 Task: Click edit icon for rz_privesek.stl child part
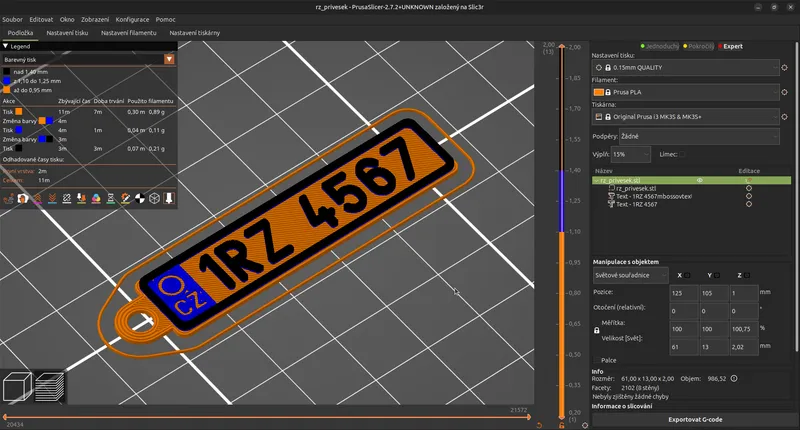tap(749, 188)
